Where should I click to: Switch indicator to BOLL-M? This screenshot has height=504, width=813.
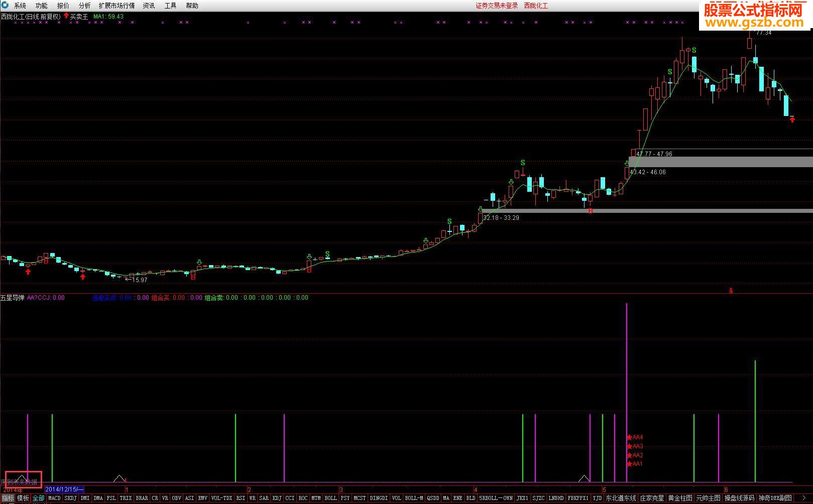click(414, 498)
